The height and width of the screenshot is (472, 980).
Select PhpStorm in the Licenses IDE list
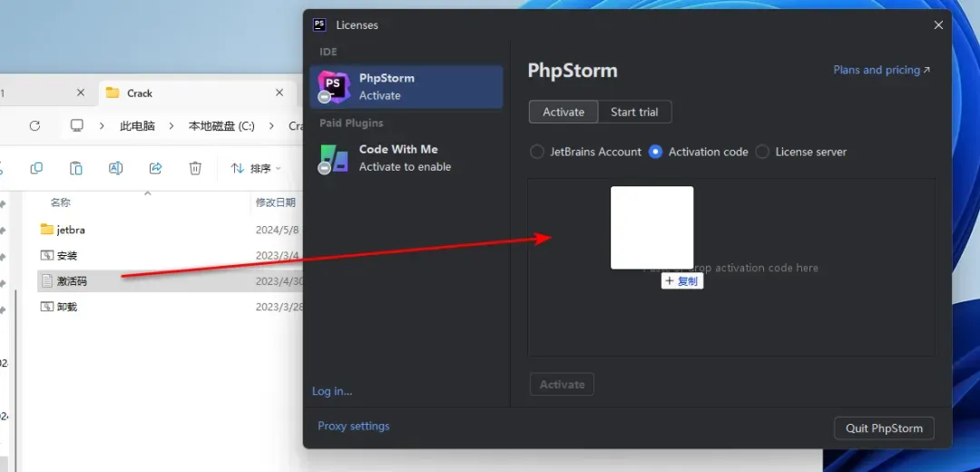[x=407, y=87]
